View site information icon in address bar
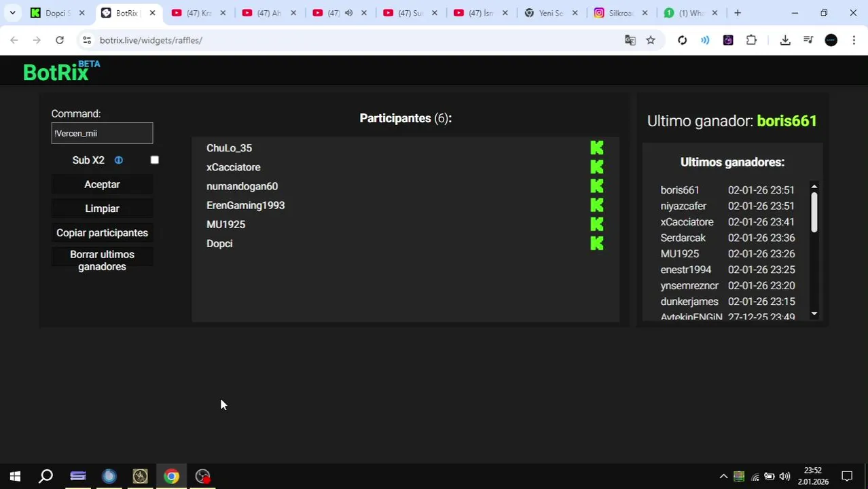This screenshot has width=868, height=489. tap(87, 40)
